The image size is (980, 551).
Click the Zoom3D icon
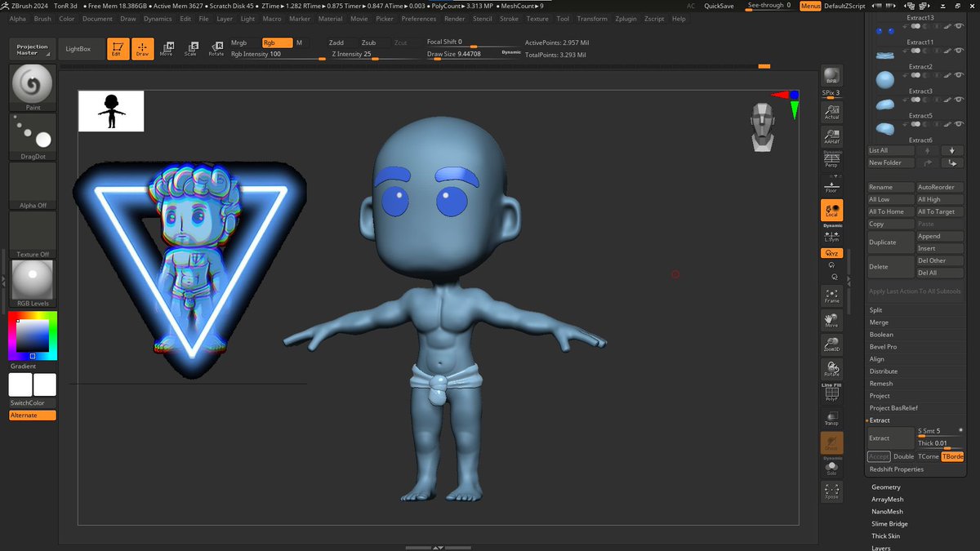[x=831, y=344]
